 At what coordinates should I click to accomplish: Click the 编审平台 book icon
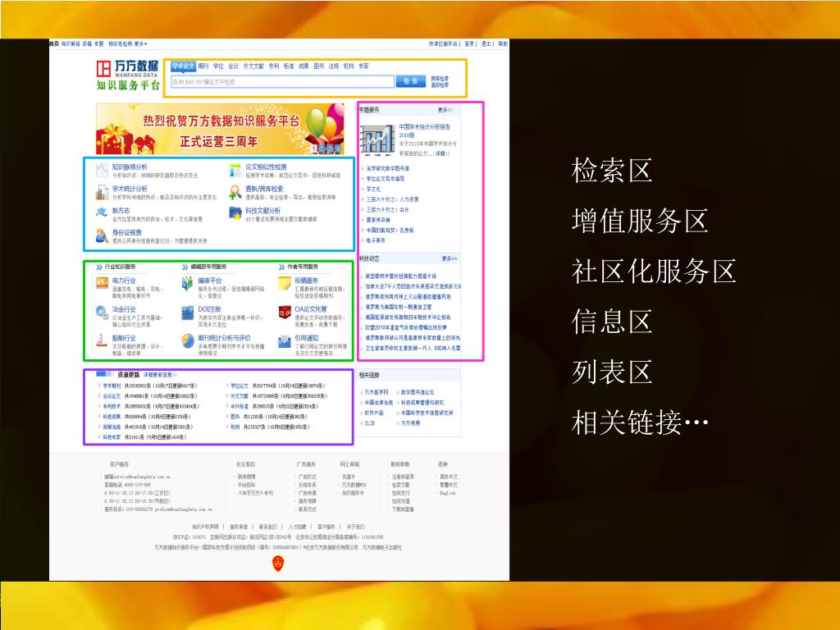coord(188,283)
